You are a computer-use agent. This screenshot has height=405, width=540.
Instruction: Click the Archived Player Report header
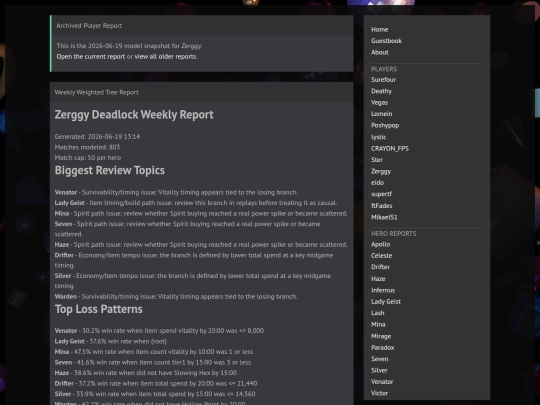click(x=89, y=26)
